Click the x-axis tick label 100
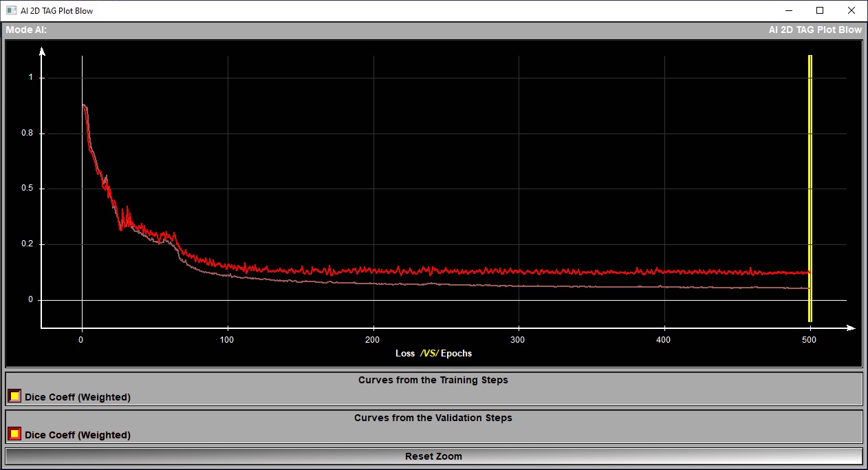This screenshot has width=868, height=470. tap(227, 340)
